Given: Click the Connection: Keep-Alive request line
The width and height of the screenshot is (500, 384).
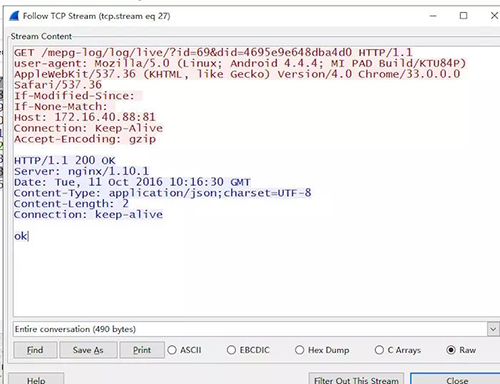Looking at the screenshot, I should coord(88,128).
